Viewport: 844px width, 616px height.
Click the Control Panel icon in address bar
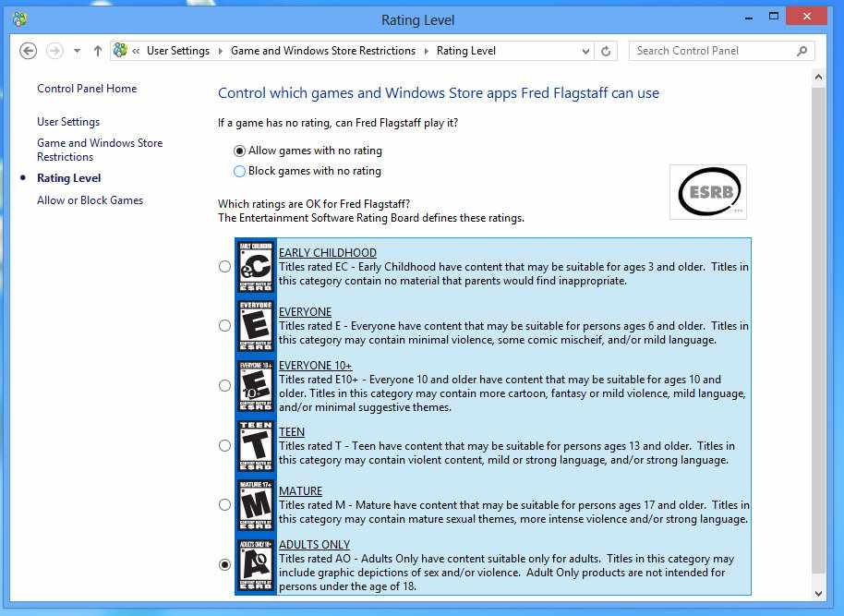120,50
